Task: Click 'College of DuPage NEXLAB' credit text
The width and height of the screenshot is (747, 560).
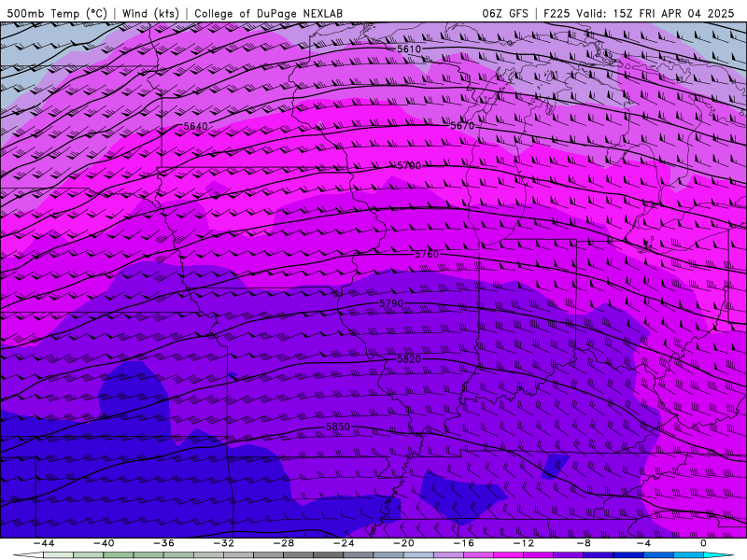Action: pyautogui.click(x=268, y=13)
